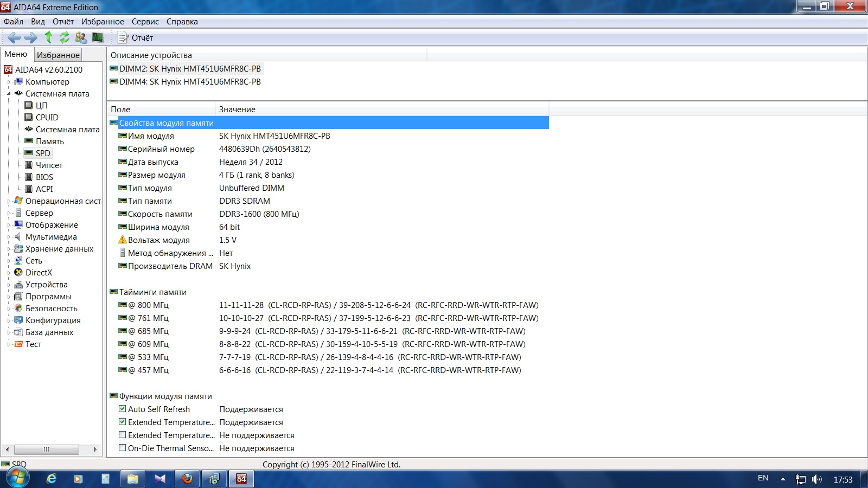Select the Память tree item
Image resolution: width=868 pixels, height=488 pixels.
pyautogui.click(x=50, y=141)
